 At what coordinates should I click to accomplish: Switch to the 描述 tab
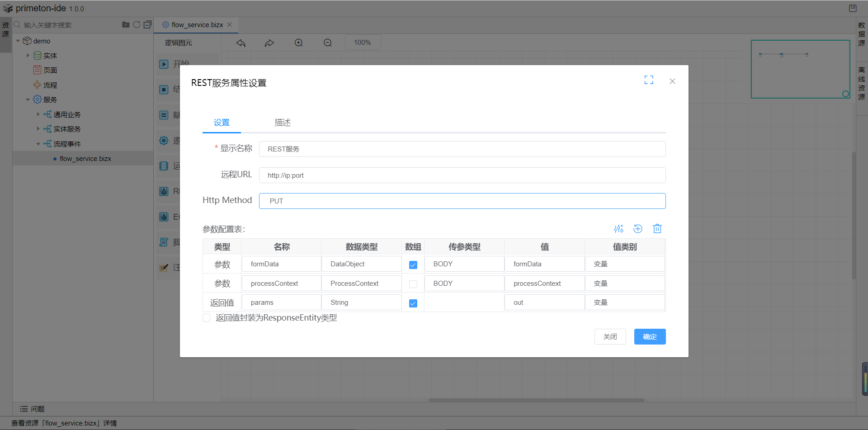click(x=282, y=123)
